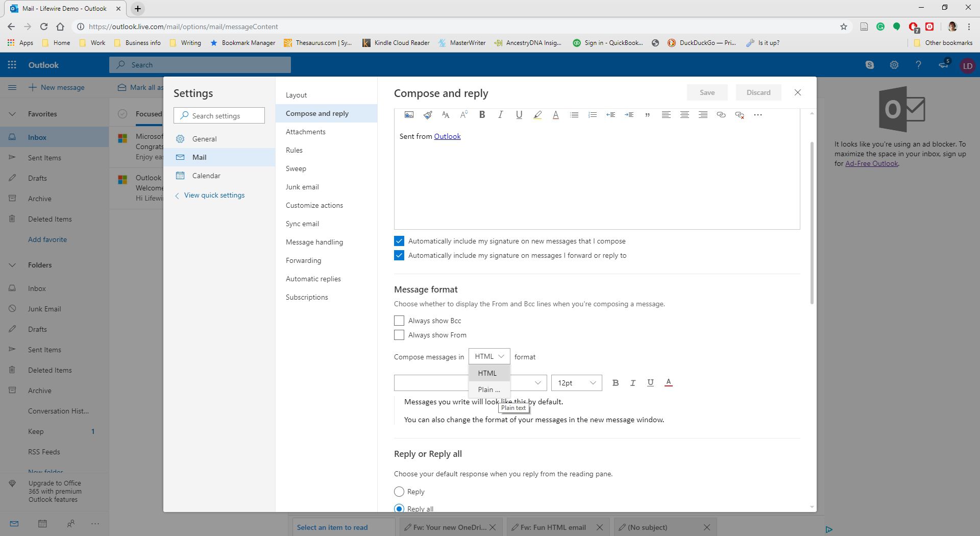Open Skype icon in Outlook header
Image resolution: width=980 pixels, height=536 pixels.
click(870, 65)
